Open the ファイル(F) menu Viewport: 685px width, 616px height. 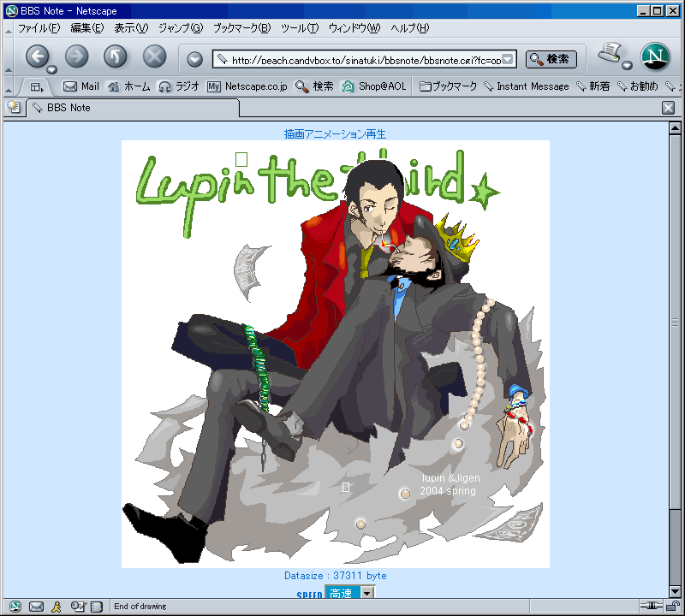[x=39, y=28]
